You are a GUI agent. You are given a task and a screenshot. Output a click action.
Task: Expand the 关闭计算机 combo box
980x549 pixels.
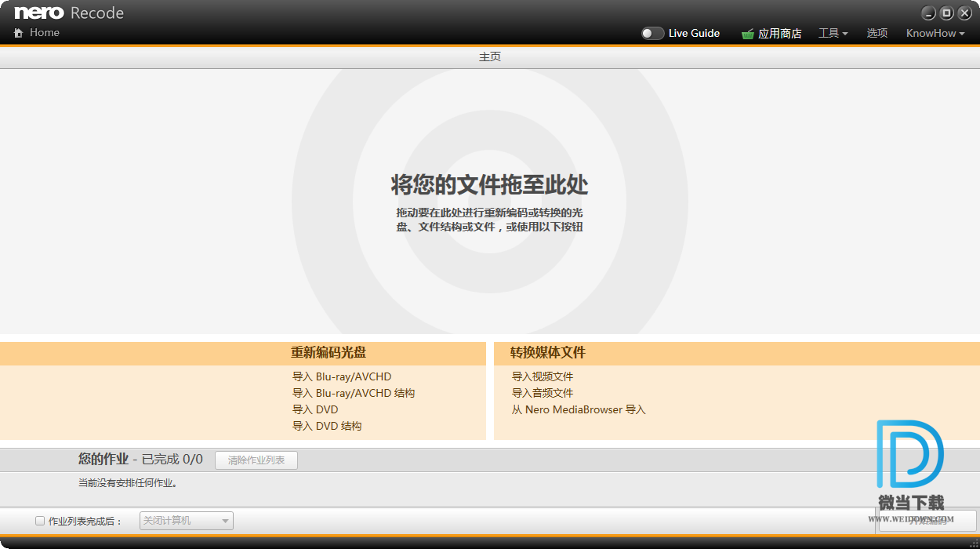[x=187, y=521]
